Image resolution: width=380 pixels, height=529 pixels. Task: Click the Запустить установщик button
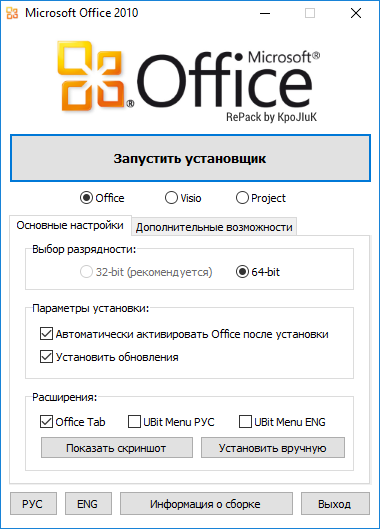pos(190,158)
